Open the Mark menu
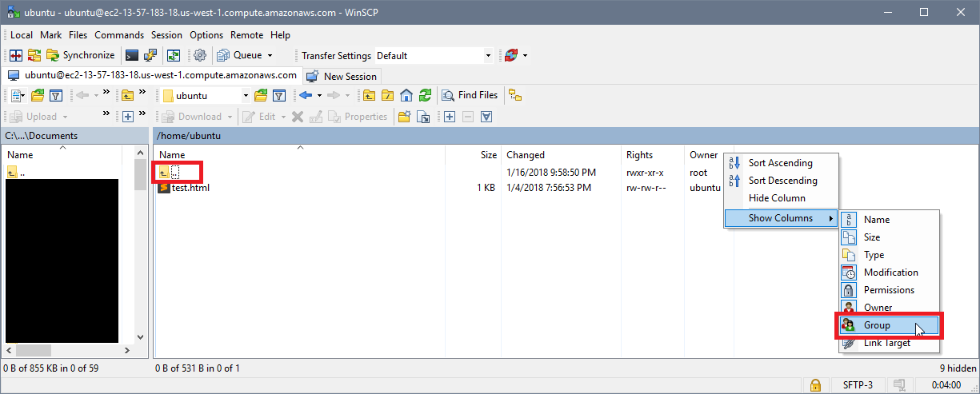This screenshot has height=394, width=980. 51,35
